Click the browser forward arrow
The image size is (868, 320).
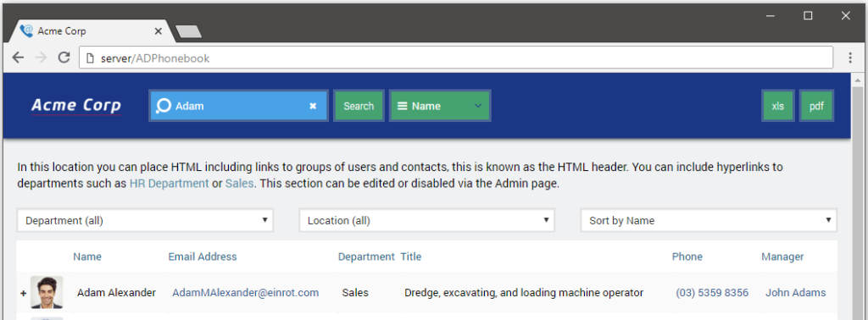coord(41,58)
